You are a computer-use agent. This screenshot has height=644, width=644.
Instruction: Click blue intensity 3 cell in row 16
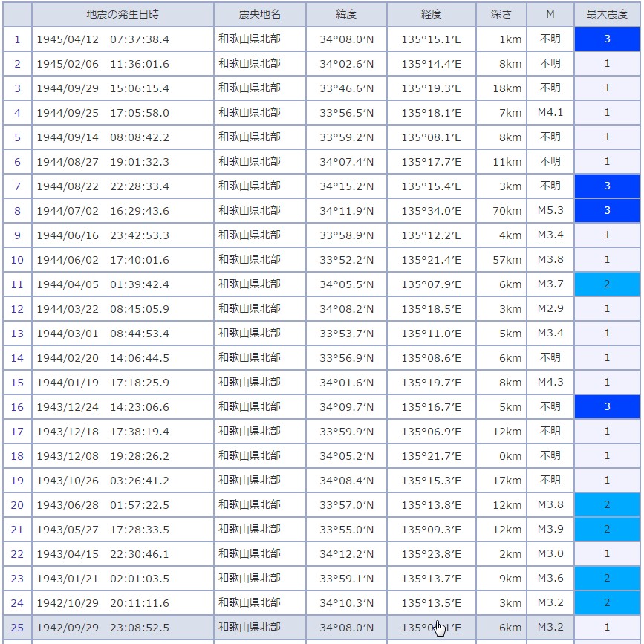tap(607, 407)
